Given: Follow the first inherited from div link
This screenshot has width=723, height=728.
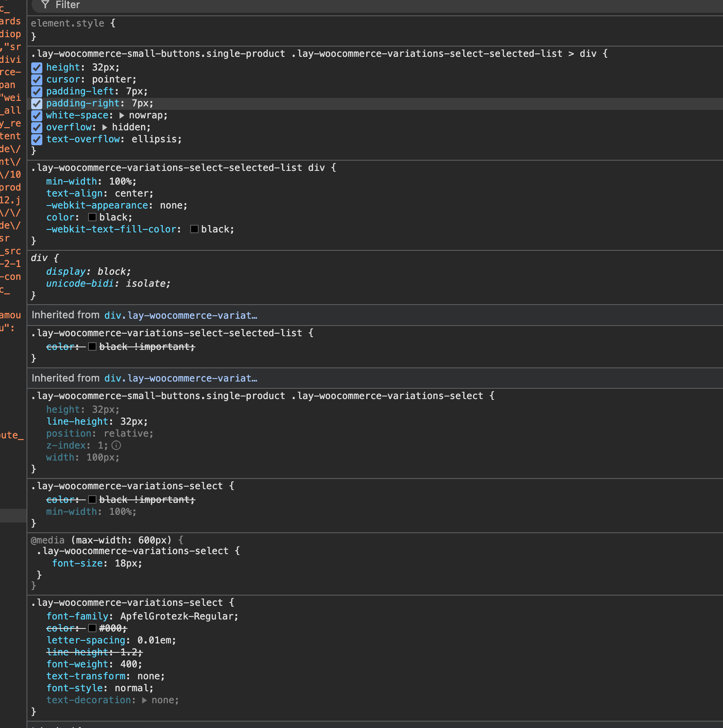Looking at the screenshot, I should (181, 315).
